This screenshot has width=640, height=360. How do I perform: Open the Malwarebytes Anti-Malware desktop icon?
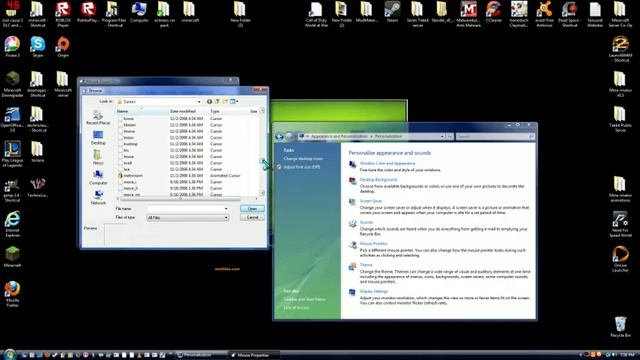point(468,14)
